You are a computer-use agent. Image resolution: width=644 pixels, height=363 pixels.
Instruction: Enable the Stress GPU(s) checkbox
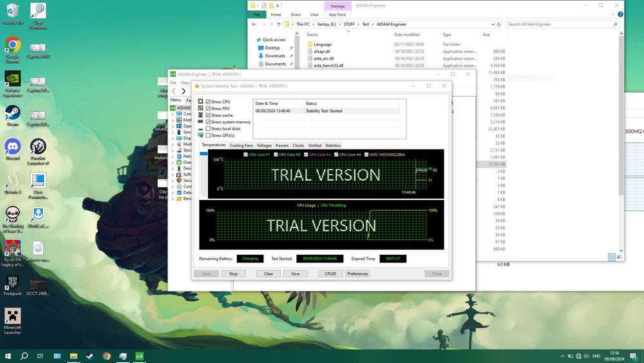pos(208,135)
